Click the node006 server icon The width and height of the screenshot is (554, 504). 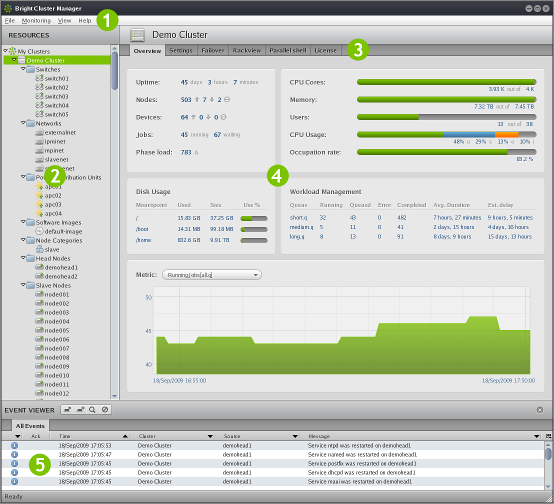pos(39,339)
